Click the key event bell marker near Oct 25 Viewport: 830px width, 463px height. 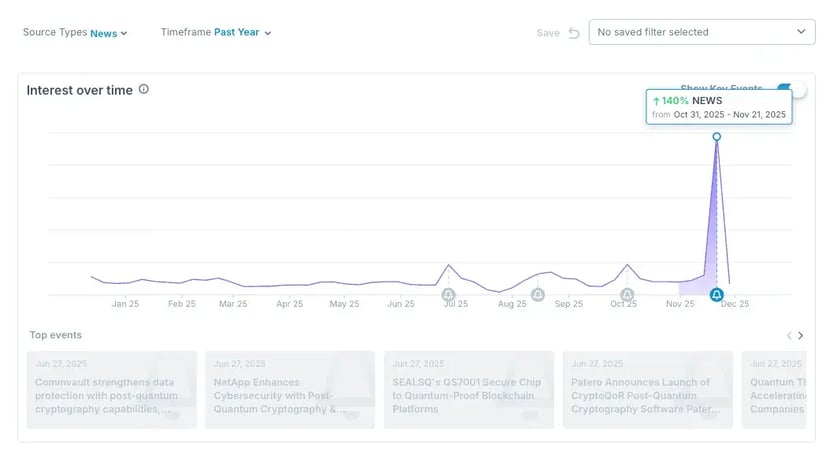pos(627,295)
